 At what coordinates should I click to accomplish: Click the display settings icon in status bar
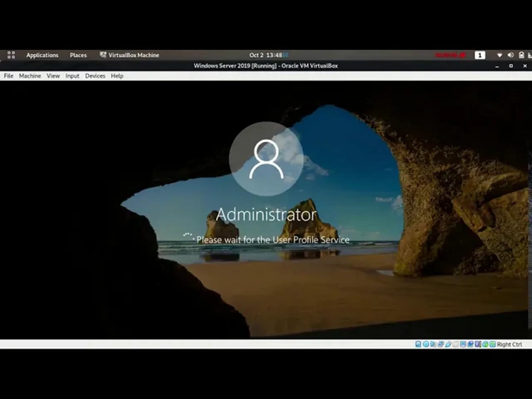[x=463, y=344]
